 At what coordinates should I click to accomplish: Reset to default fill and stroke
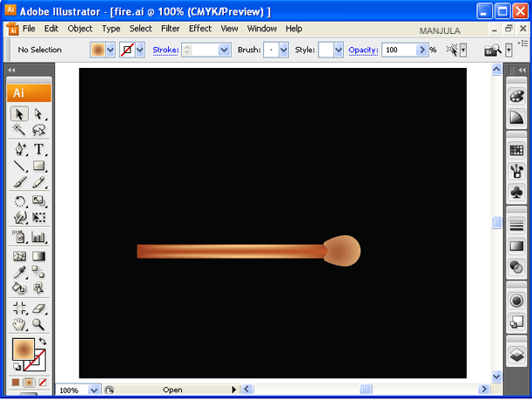17,367
